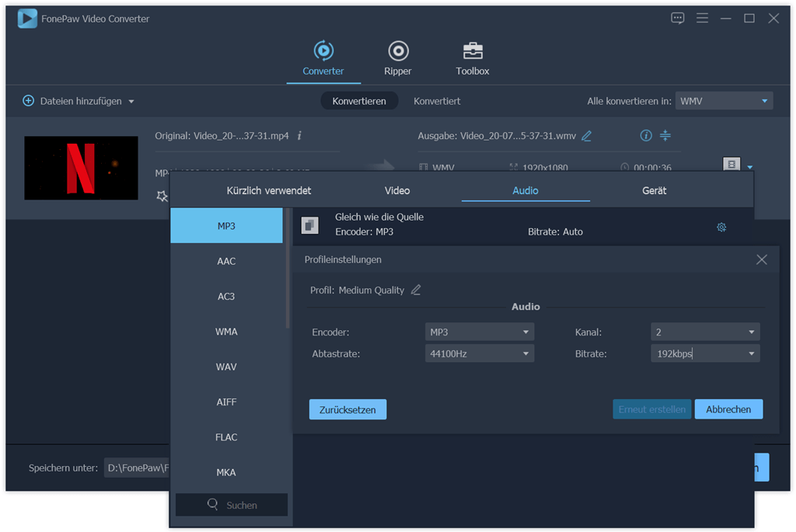Select WMA in the format list
Image resolution: width=796 pixels, height=532 pixels.
click(x=226, y=332)
